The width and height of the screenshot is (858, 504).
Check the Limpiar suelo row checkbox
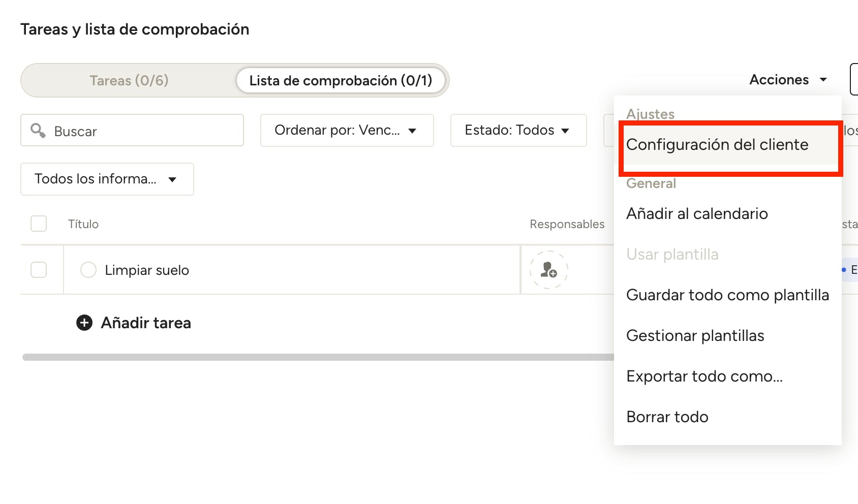(39, 270)
